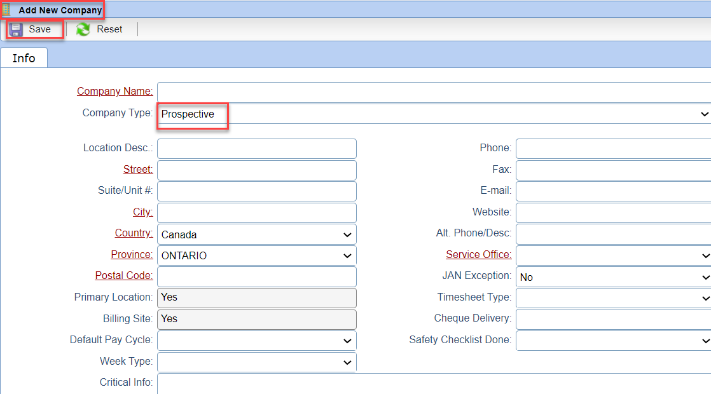Image resolution: width=711 pixels, height=394 pixels.
Task: Click the Company Name input field
Action: click(x=434, y=92)
